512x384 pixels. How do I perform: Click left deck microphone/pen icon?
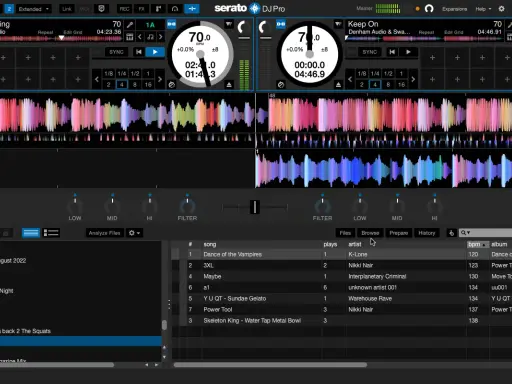[130, 25]
